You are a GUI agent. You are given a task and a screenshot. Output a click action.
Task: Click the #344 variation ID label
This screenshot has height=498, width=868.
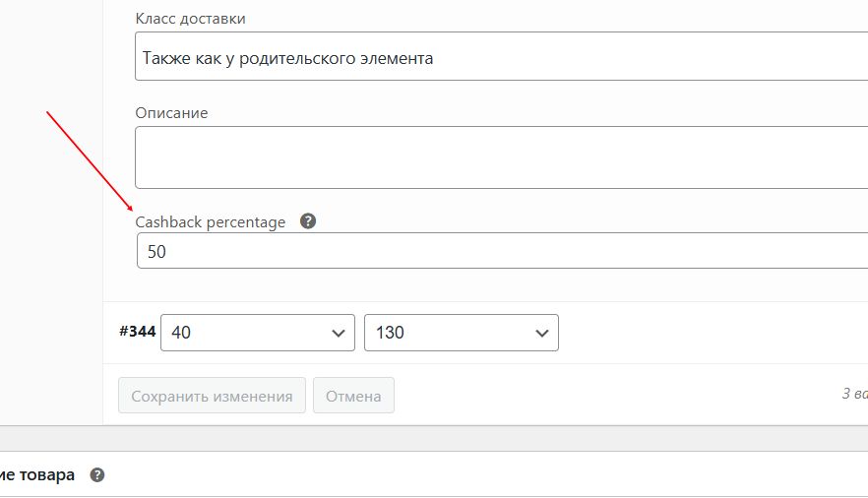(x=138, y=332)
